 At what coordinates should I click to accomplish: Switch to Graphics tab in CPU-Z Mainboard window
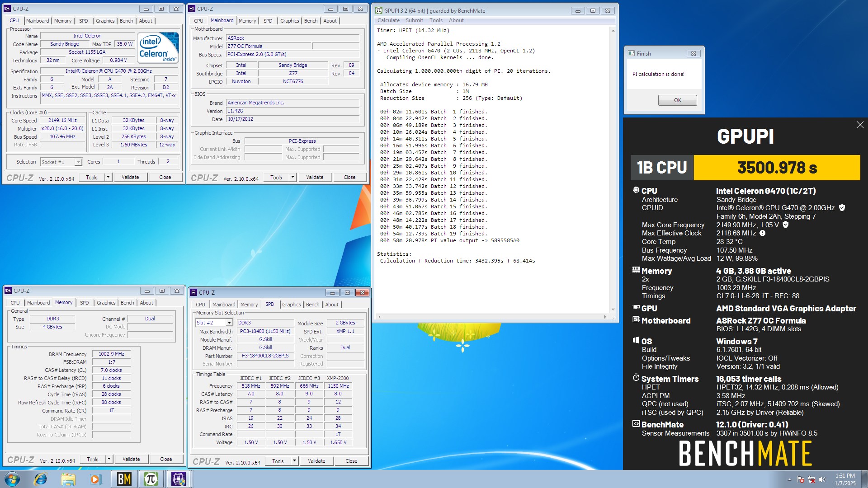coord(289,21)
